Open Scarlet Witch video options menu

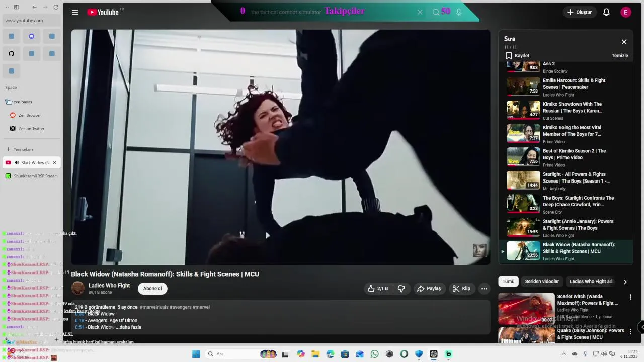tap(630, 297)
